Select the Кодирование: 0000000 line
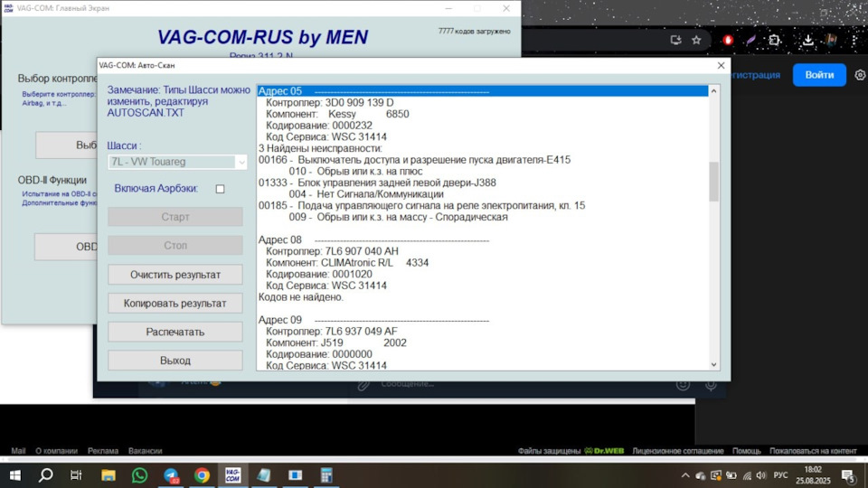The height and width of the screenshot is (488, 868). point(319,354)
